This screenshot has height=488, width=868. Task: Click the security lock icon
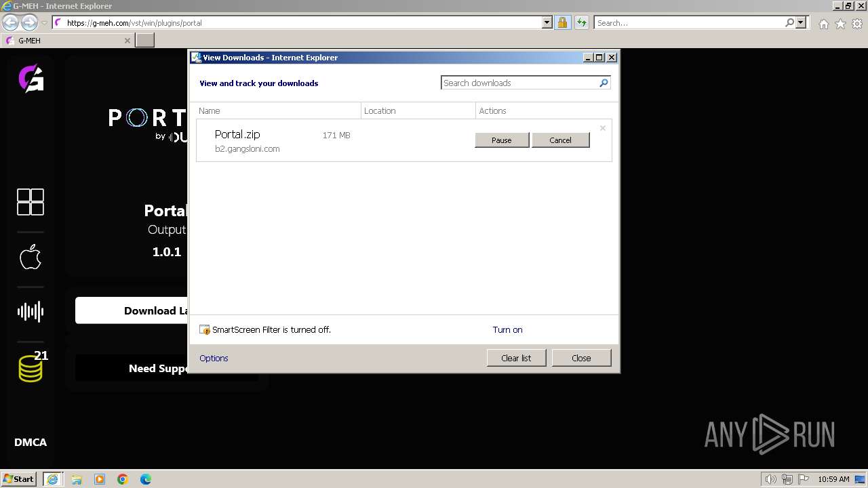pos(562,22)
